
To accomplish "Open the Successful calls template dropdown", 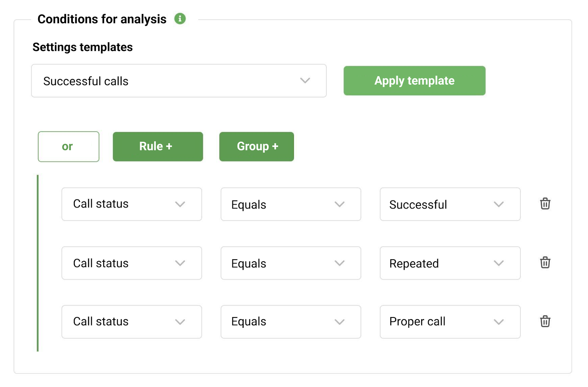I will (x=179, y=81).
